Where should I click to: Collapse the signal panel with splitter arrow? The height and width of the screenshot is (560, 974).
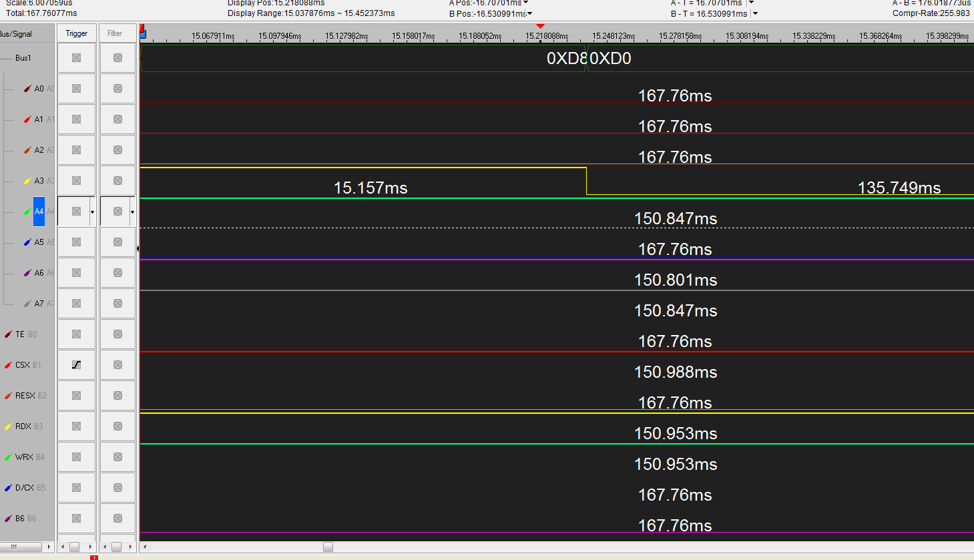pos(138,248)
